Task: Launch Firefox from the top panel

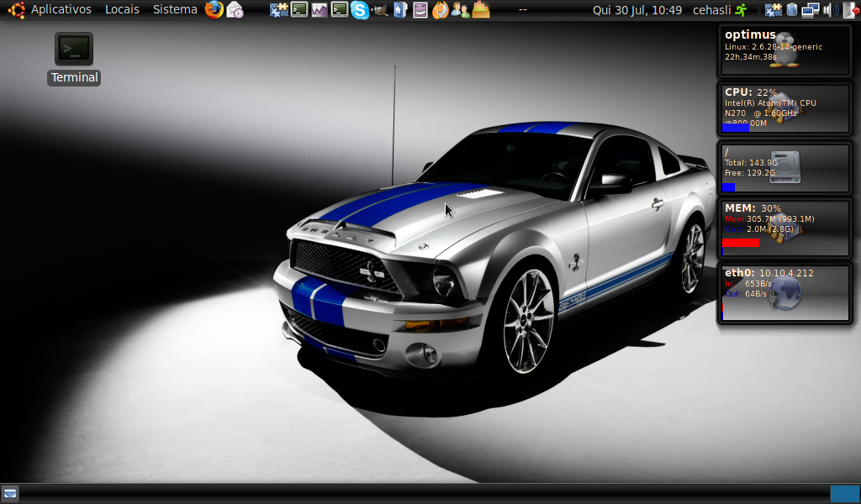Action: tap(214, 9)
